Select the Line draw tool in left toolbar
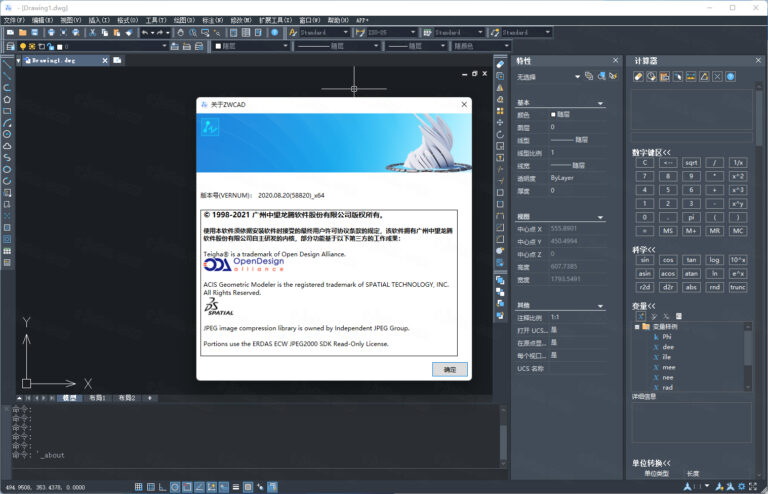Image resolution: width=768 pixels, height=494 pixels. (x=7, y=64)
